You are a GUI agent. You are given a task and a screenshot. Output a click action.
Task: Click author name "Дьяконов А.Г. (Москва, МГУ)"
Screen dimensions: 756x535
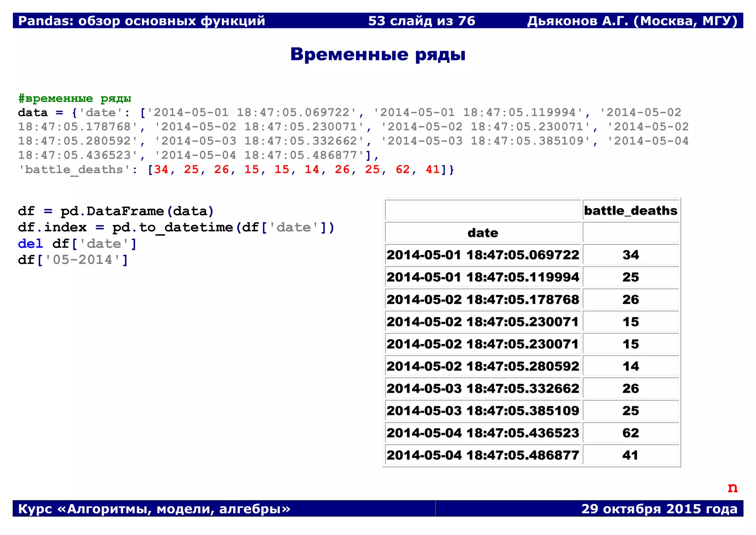[632, 21]
